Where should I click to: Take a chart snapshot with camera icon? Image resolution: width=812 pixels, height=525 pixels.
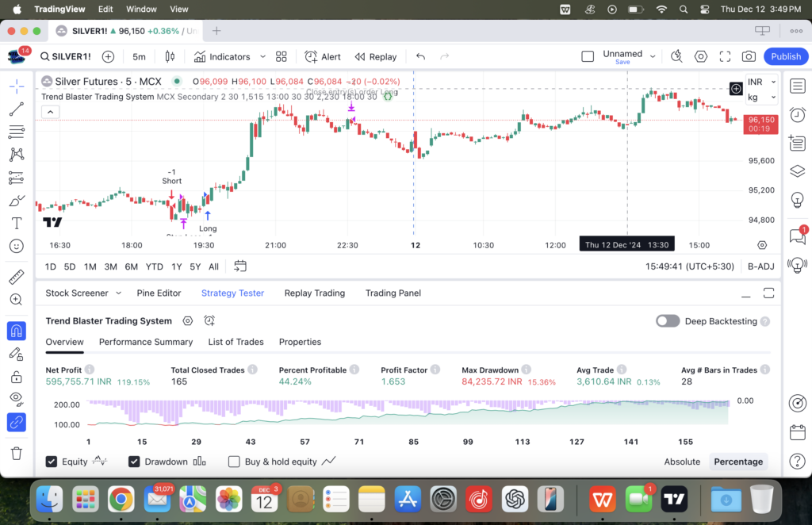point(749,56)
